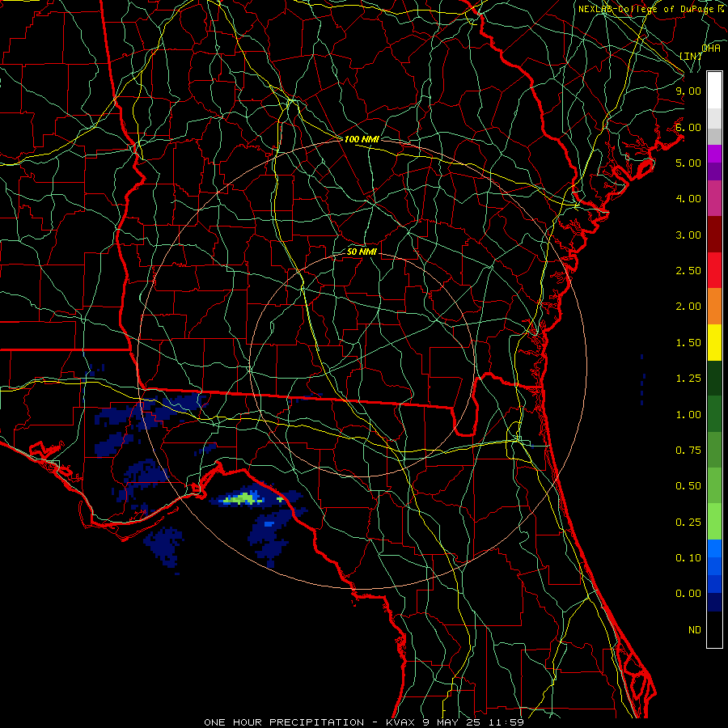Pick the pink legend swatch beside 4.00
Image resolution: width=728 pixels, height=728 pixels.
[x=714, y=199]
